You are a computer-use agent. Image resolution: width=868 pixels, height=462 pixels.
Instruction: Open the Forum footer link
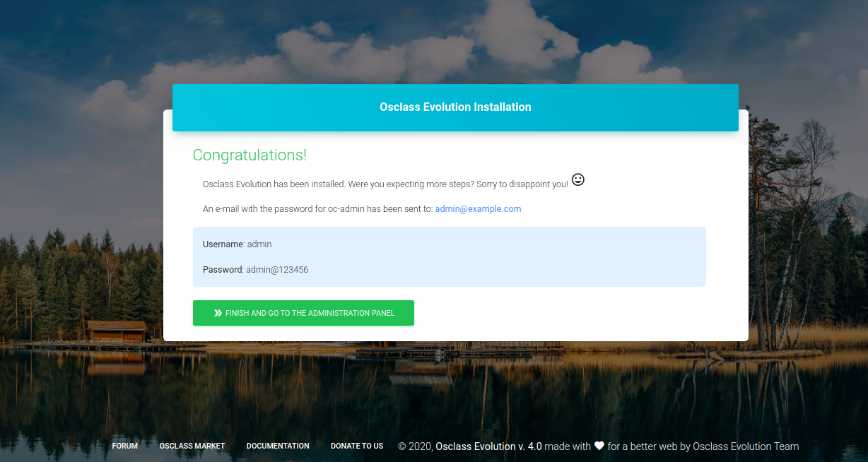125,446
